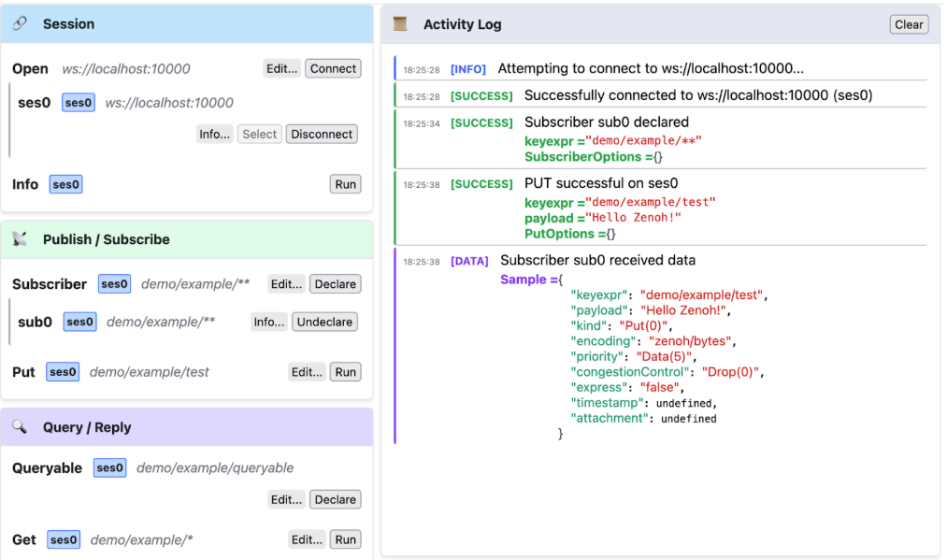
Task: Click the Activity Log scroll icon
Action: click(x=399, y=23)
